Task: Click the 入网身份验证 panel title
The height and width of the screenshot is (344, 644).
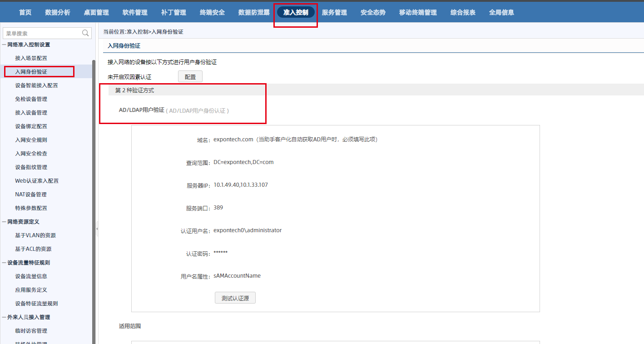Action: [124, 46]
